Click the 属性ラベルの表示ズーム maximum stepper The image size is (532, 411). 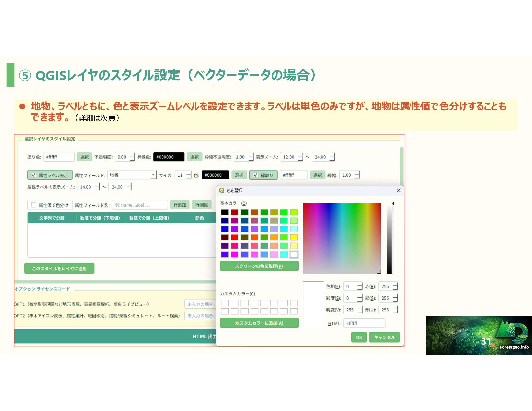pyautogui.click(x=129, y=187)
